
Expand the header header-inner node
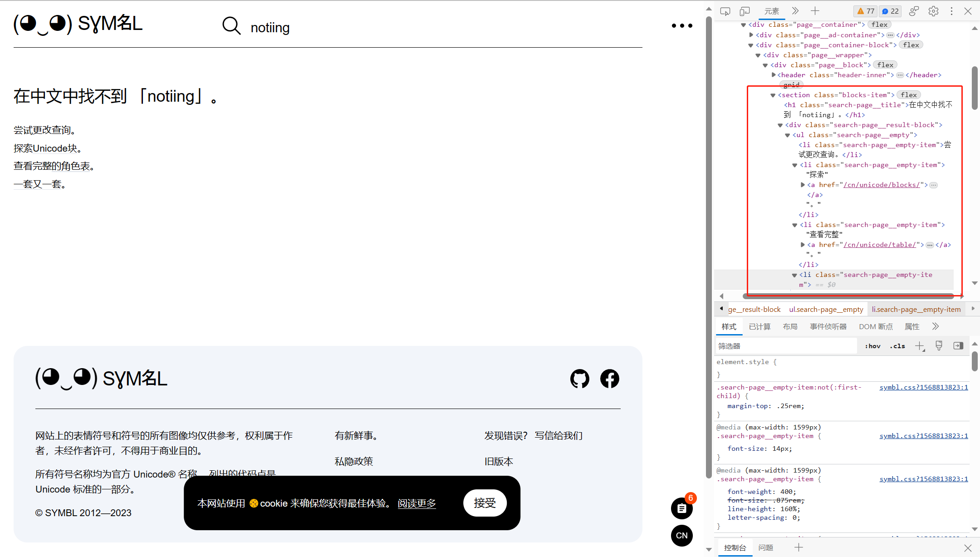click(x=773, y=75)
